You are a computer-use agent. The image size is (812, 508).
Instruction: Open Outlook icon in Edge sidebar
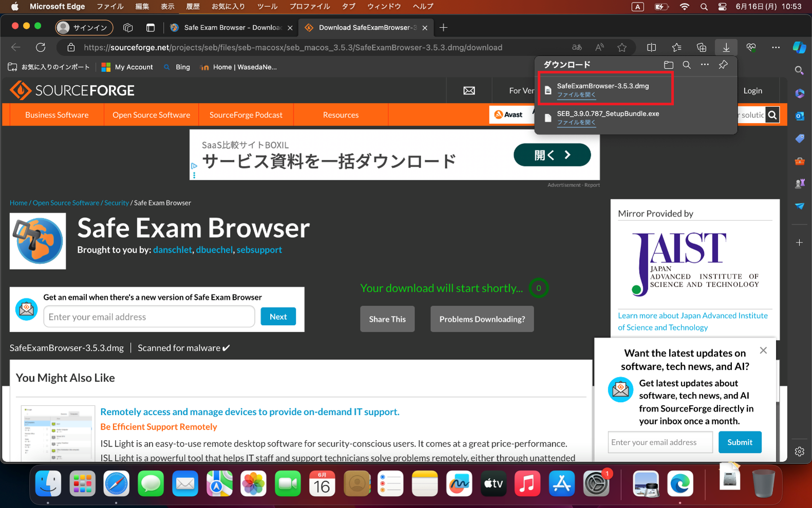pos(799,116)
